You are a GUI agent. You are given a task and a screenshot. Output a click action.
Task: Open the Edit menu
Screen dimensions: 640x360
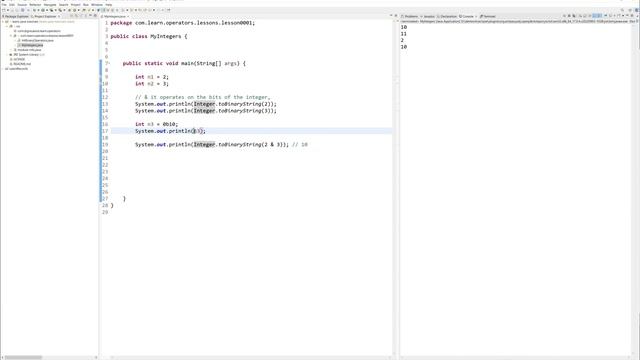click(x=12, y=5)
